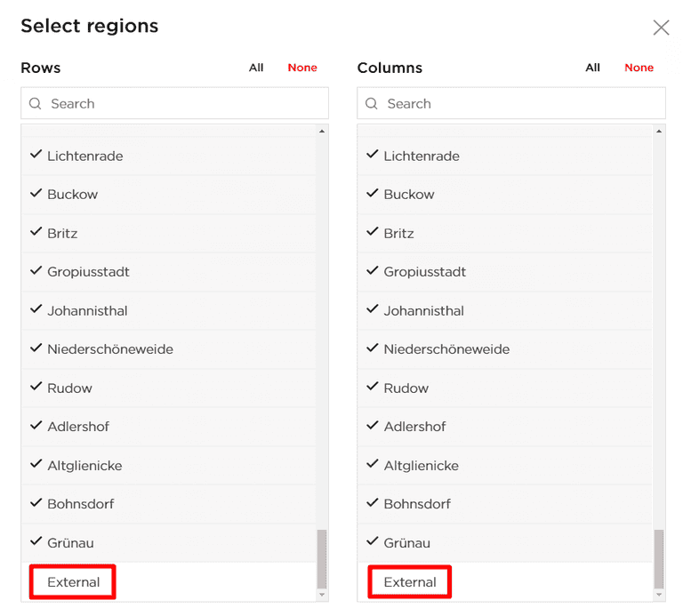
Task: Focus the Rows search field
Action: pos(182,104)
